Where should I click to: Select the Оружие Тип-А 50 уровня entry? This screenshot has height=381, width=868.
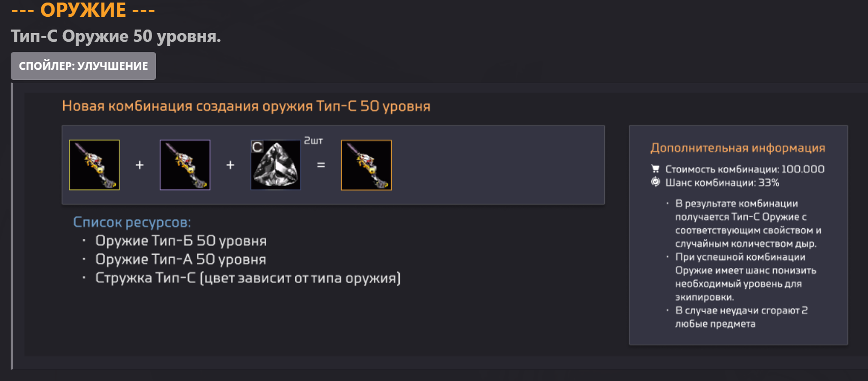coord(181,259)
